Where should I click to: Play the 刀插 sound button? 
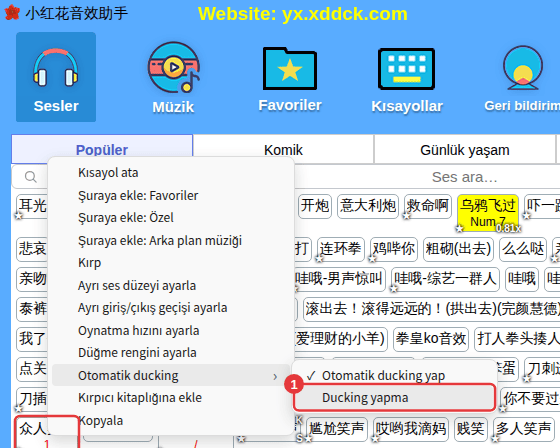(32, 398)
